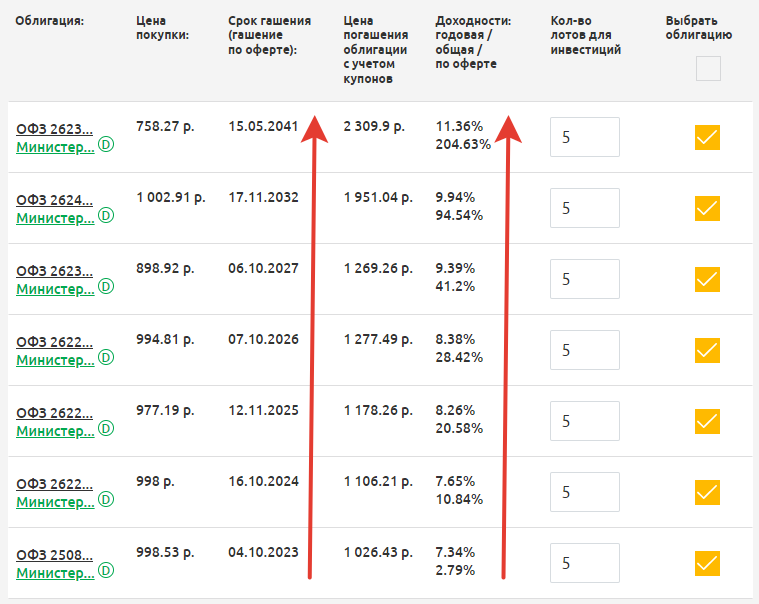
Task: Click the green D icon in the 16.10.2024 bond row
Action: coord(105,500)
